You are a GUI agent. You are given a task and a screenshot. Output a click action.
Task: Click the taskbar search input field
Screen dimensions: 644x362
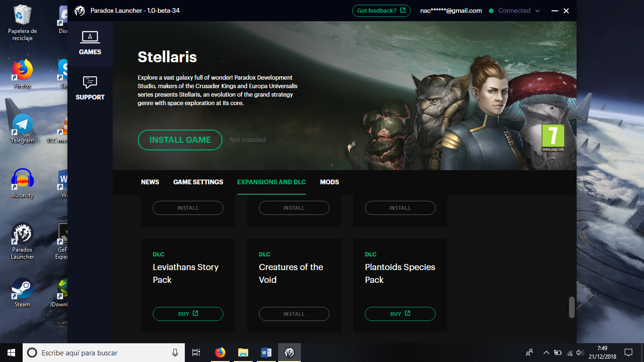pos(104,352)
